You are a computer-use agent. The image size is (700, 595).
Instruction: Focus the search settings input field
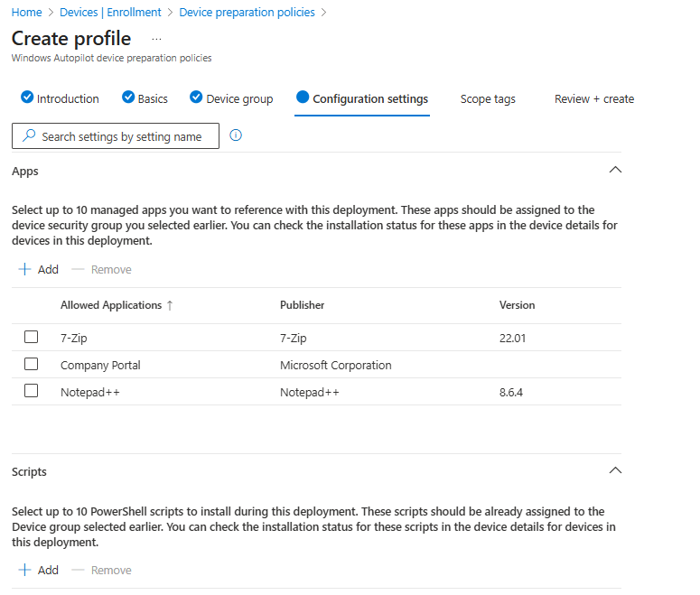[x=122, y=136]
